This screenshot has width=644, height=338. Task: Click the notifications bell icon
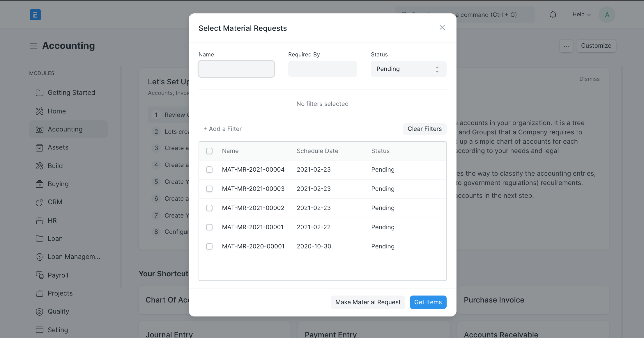(553, 15)
